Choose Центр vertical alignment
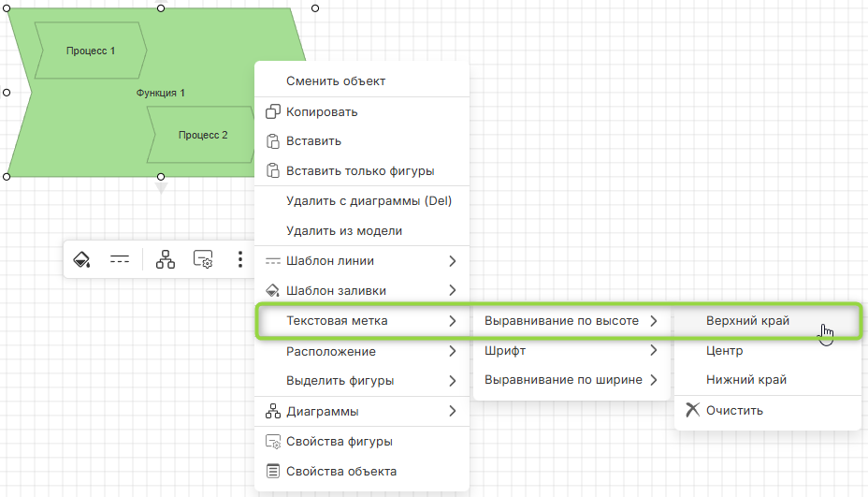Screen dimensions: 868x497 click(724, 351)
